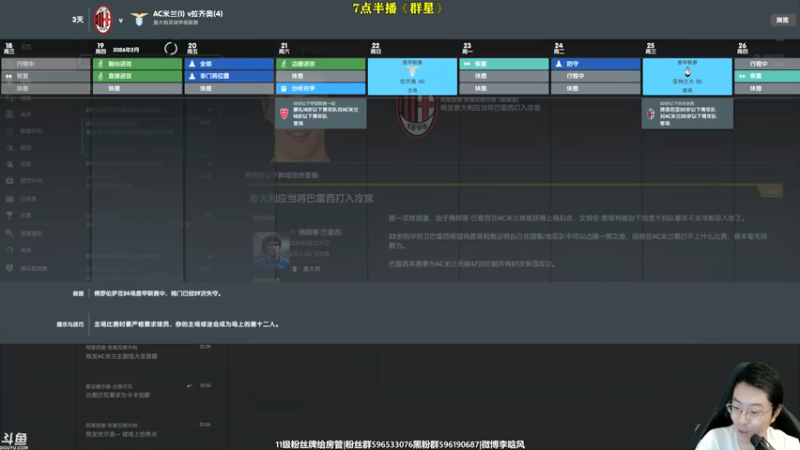Image resolution: width=800 pixels, height=450 pixels.
Task: Click the under-20 cup fixture card on 25th
Action: click(687, 113)
